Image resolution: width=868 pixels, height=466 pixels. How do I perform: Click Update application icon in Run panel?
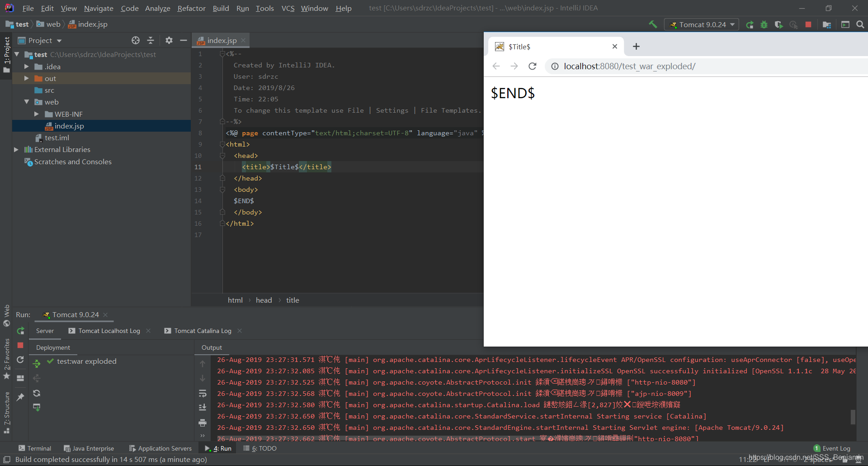pyautogui.click(x=20, y=360)
